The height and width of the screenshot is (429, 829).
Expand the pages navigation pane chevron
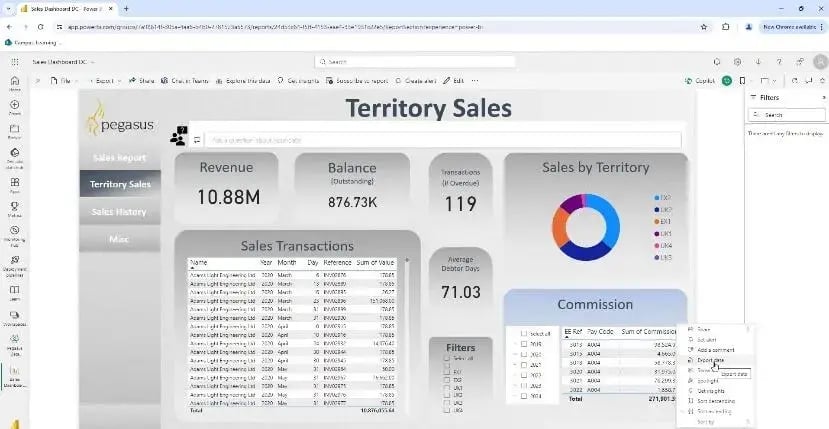38,81
